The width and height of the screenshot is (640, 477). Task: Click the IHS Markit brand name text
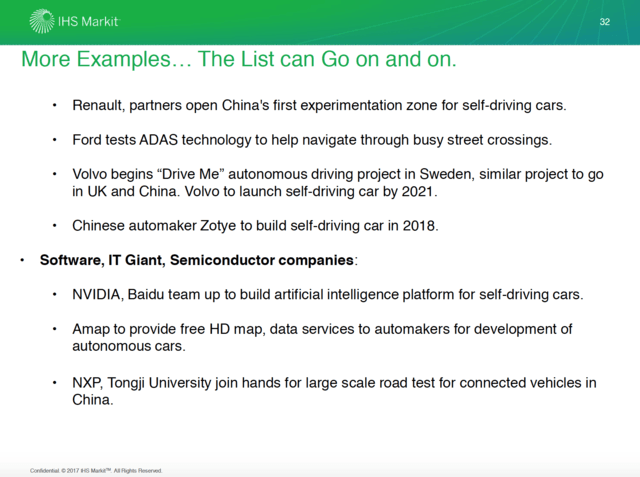click(88, 21)
